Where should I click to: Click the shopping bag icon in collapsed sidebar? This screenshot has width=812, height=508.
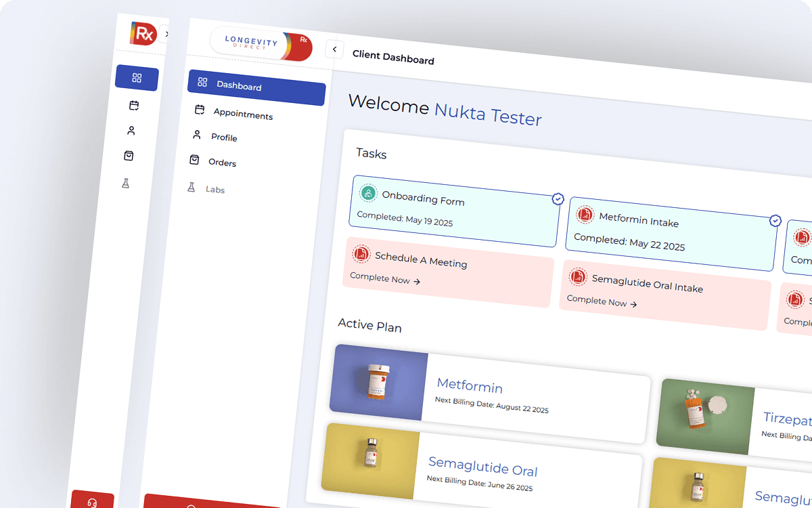point(129,156)
